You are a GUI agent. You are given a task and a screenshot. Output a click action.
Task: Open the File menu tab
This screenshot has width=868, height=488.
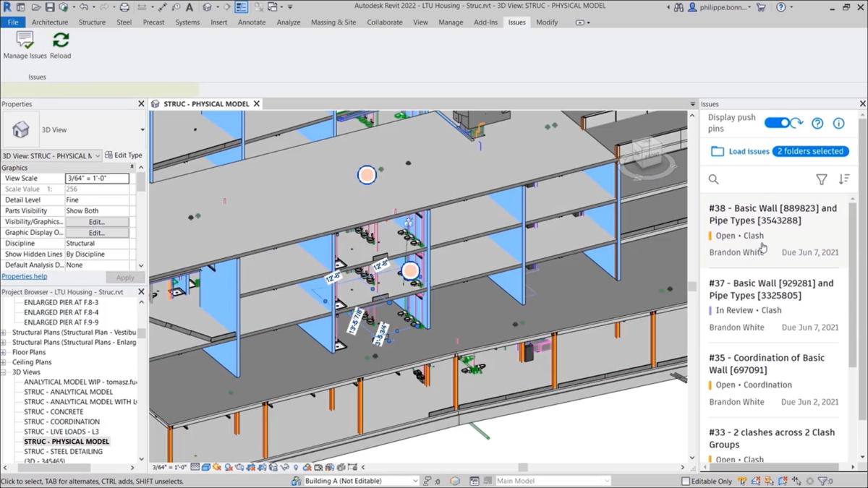[13, 22]
